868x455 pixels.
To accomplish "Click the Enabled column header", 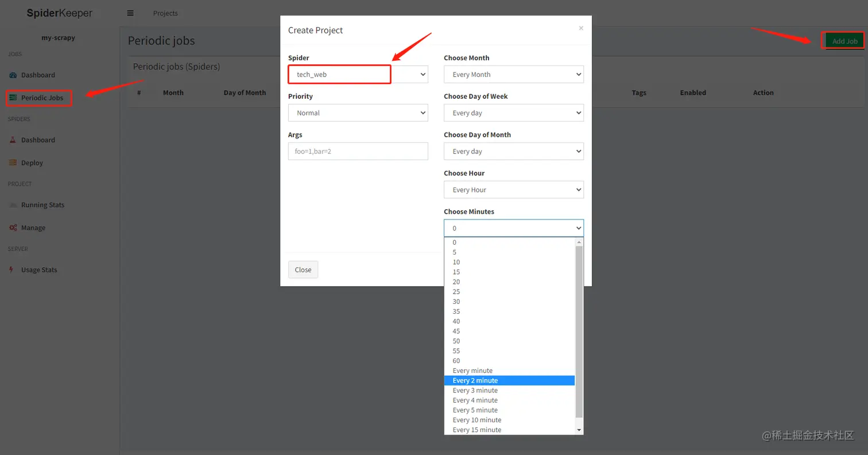I will [x=693, y=92].
